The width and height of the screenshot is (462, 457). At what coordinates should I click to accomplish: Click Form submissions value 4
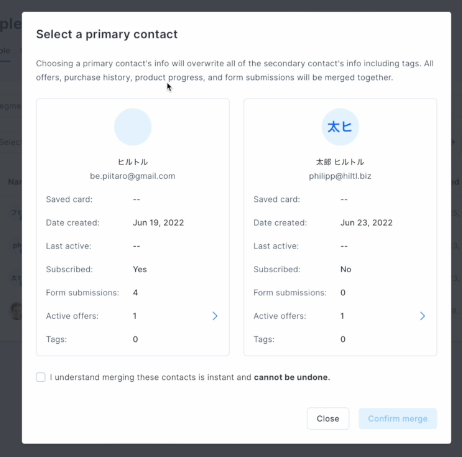pyautogui.click(x=135, y=292)
